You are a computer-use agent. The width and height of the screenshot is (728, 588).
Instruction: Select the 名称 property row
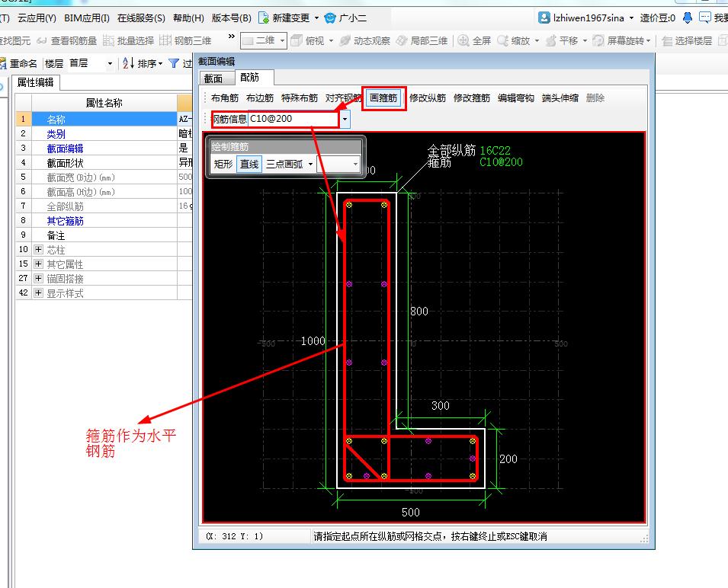click(x=104, y=120)
